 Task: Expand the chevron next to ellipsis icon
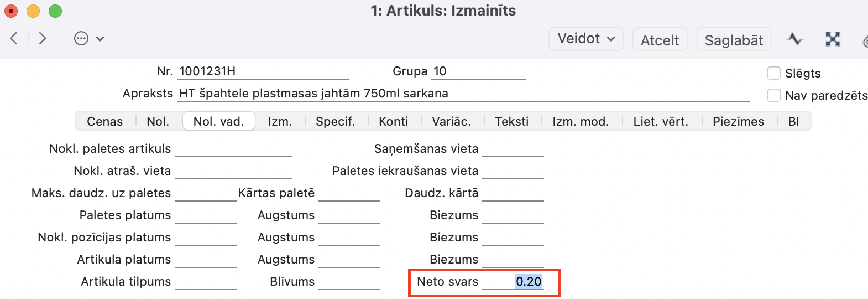click(x=100, y=39)
